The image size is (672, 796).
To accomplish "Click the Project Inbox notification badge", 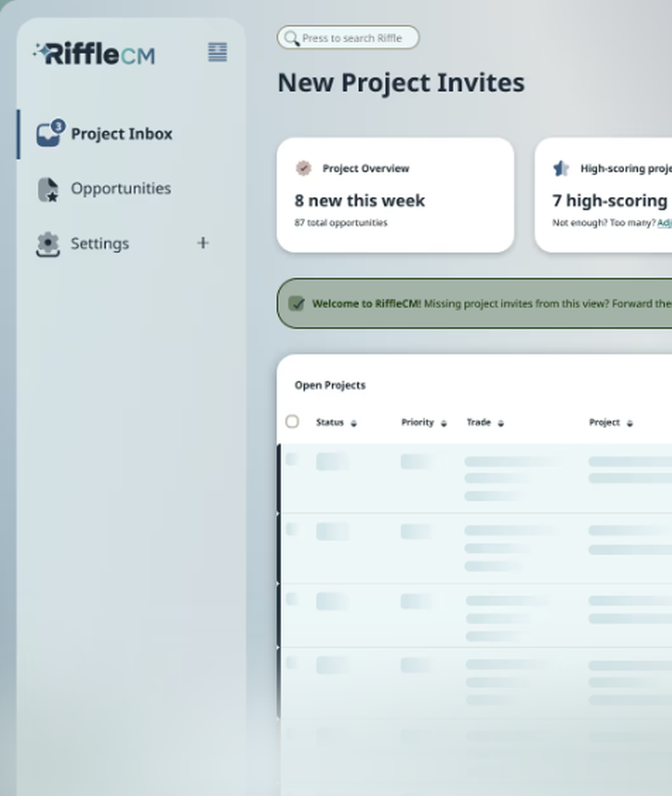I will pyautogui.click(x=56, y=124).
